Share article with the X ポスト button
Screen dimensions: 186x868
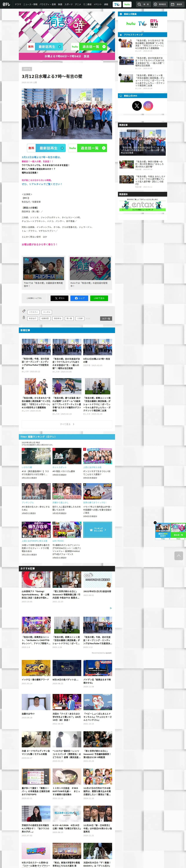[x=59, y=298]
